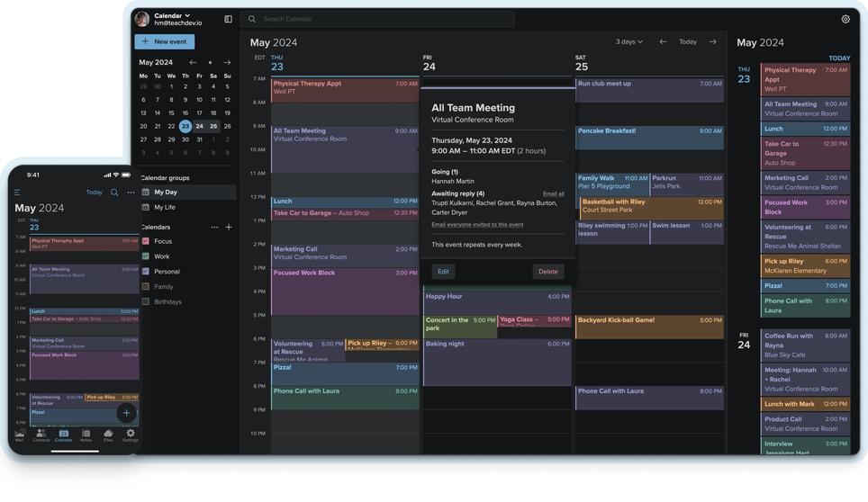Open Swim lesson event on Saturday
The image size is (868, 502).
(686, 232)
